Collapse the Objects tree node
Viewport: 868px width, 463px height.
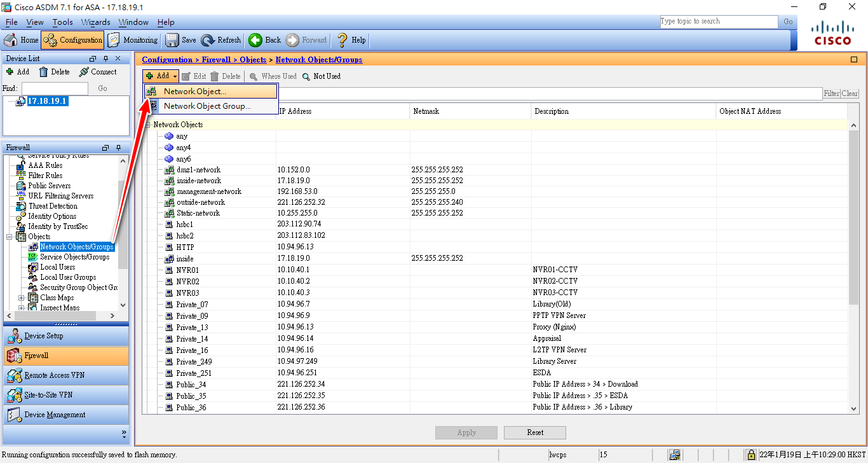point(10,237)
